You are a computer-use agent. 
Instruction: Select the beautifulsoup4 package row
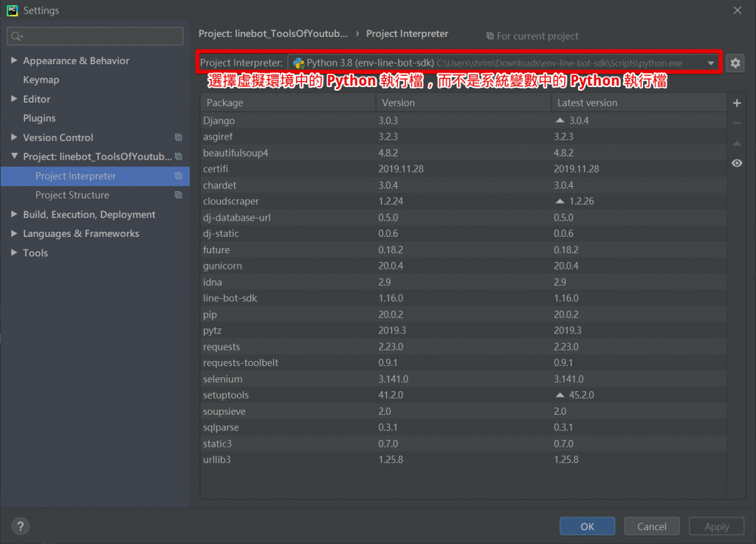pyautogui.click(x=464, y=153)
